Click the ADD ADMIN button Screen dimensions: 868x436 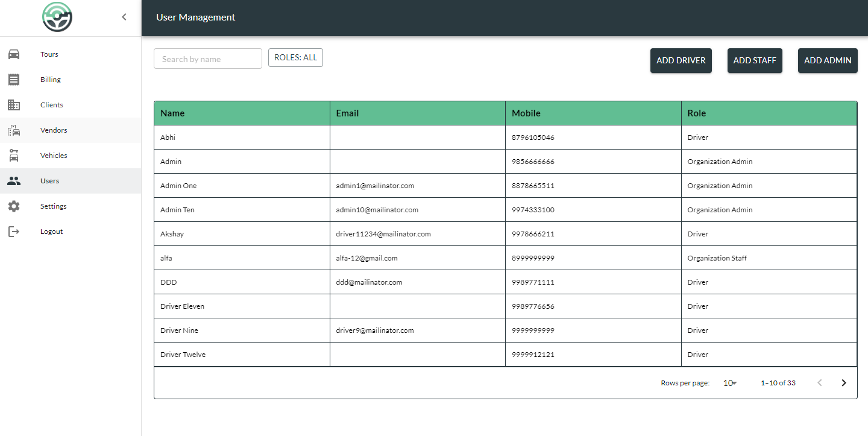point(828,60)
